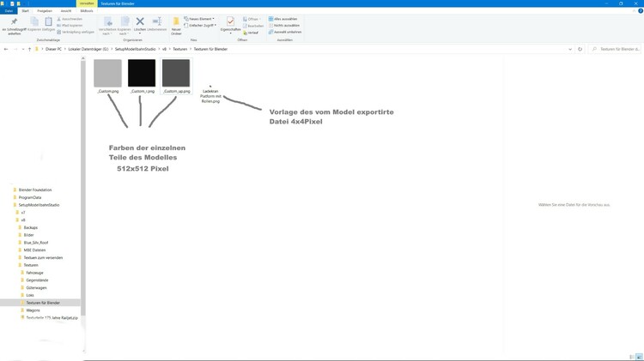Image resolution: width=644 pixels, height=361 pixels.
Task: Open the Freigeben ribbon tab
Action: [45, 11]
